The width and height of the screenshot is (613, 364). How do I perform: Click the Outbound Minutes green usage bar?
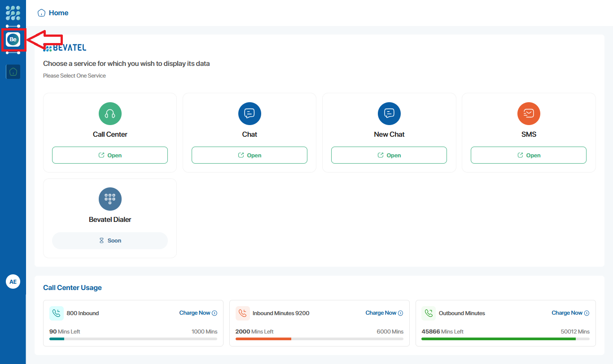coord(498,339)
